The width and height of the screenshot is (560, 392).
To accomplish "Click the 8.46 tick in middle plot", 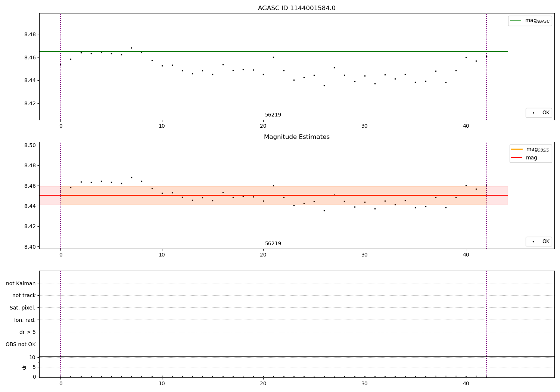I will (30, 186).
